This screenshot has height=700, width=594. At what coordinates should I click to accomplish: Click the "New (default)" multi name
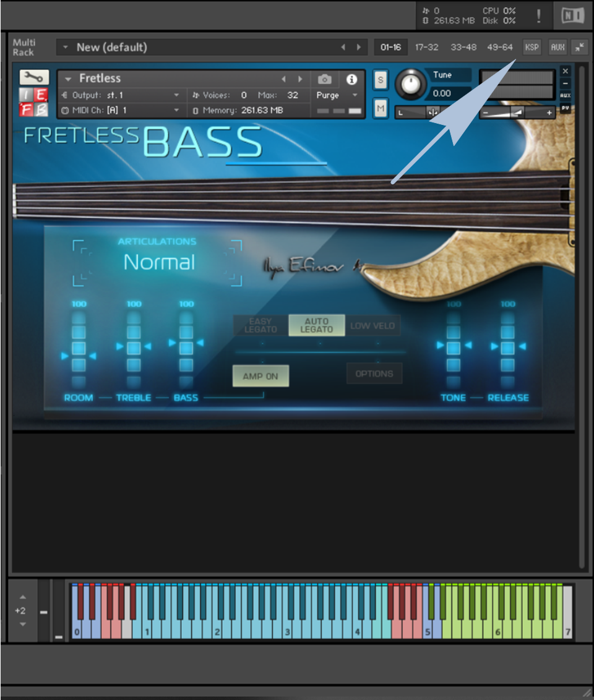[x=111, y=48]
